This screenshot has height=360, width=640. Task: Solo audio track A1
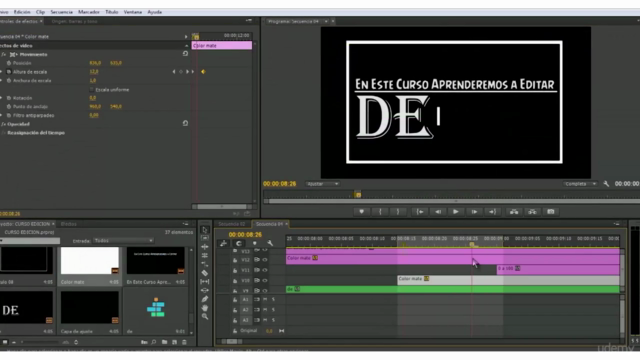pyautogui.click(x=273, y=300)
